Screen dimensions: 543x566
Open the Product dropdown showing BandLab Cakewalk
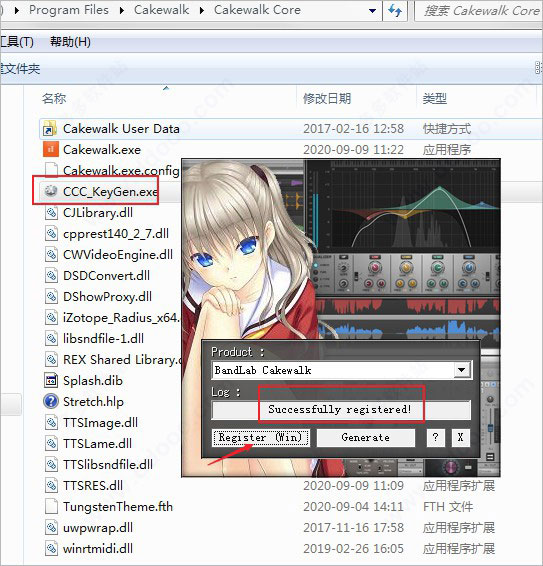tap(342, 370)
